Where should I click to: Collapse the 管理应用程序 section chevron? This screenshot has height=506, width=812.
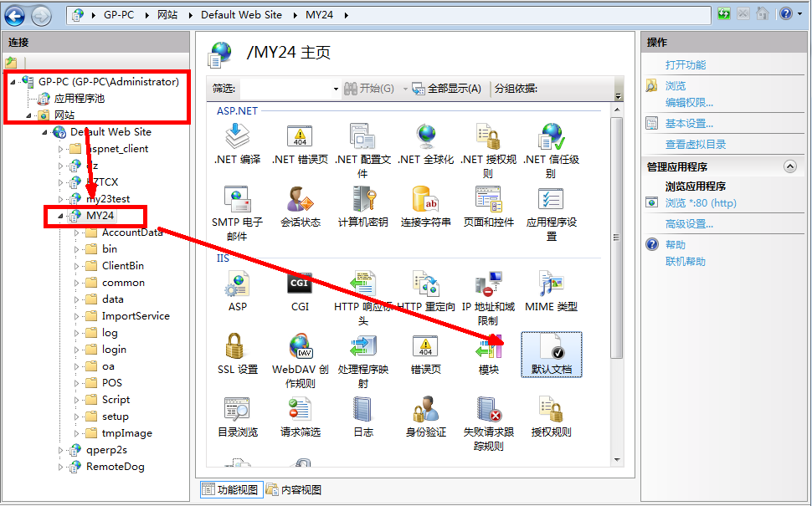tap(789, 166)
